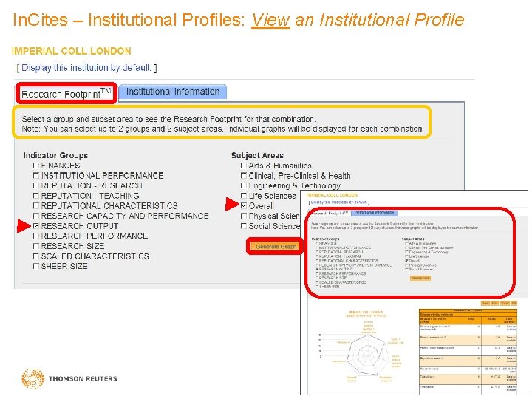Check the Social Sciences checkbox
This screenshot has height=399, width=532.
coord(244,226)
